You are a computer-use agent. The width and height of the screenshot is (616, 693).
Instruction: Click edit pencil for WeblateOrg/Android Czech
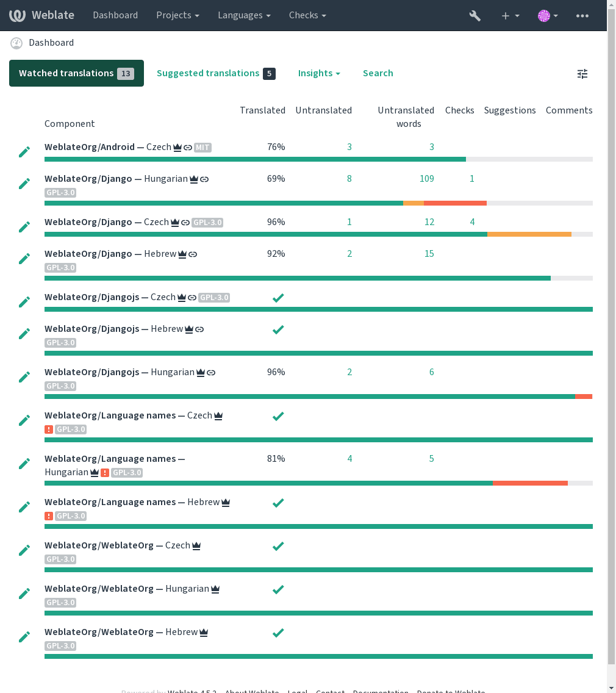pos(24,152)
